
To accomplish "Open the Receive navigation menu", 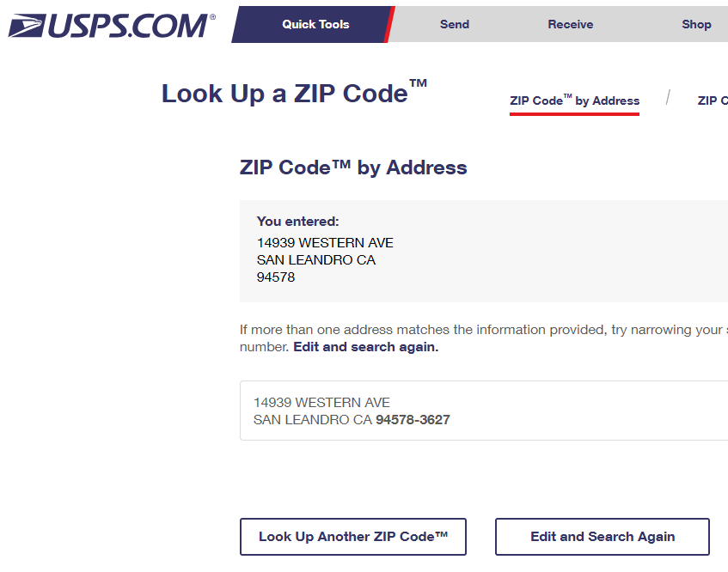I will (x=571, y=24).
